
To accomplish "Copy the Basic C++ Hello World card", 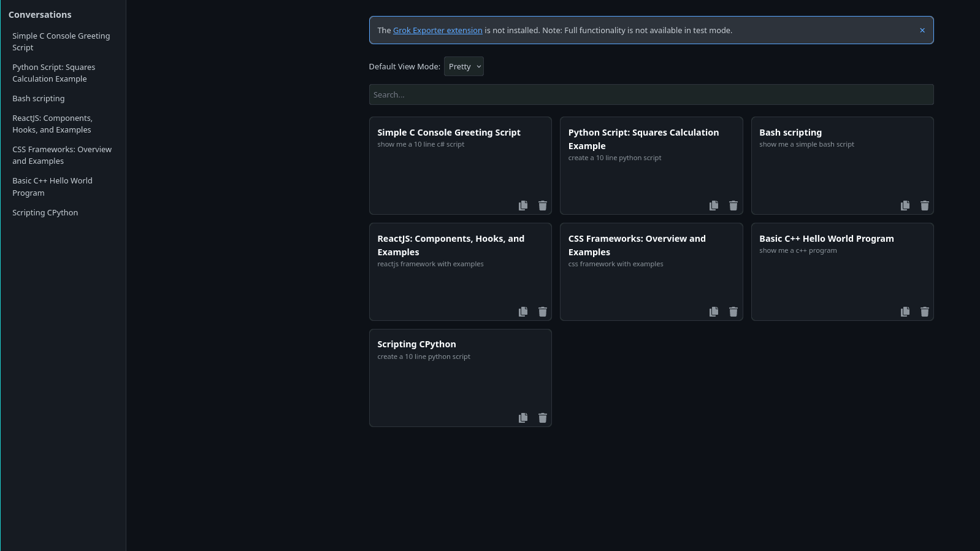I will [x=905, y=312].
